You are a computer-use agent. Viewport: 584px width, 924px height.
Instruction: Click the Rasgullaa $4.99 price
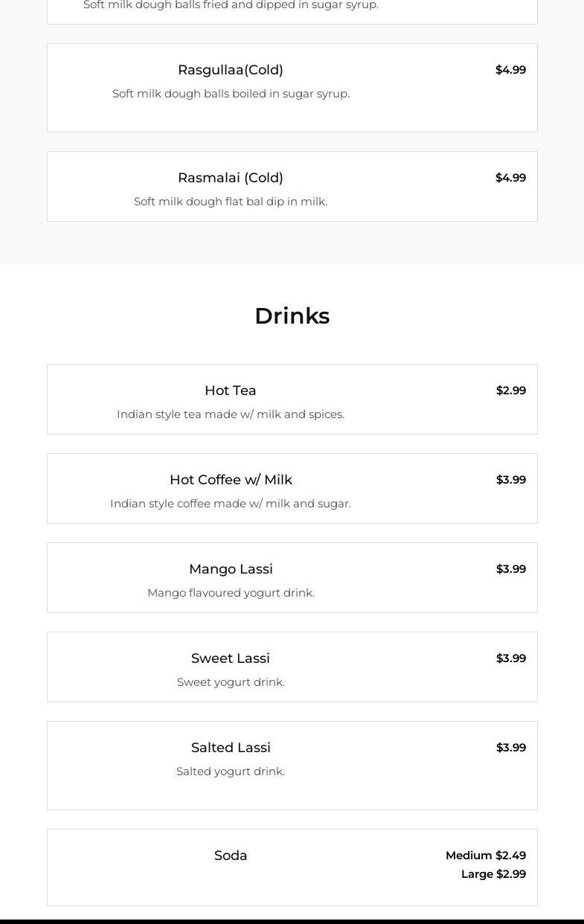[x=510, y=70]
